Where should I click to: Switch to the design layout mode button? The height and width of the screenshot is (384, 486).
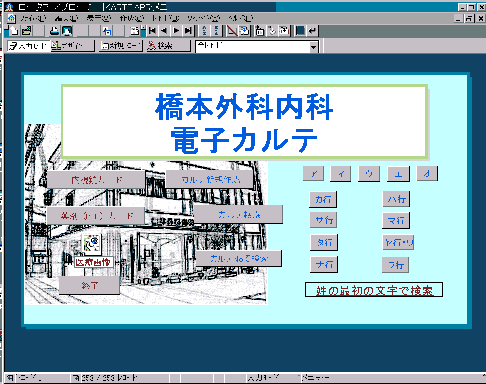72,46
